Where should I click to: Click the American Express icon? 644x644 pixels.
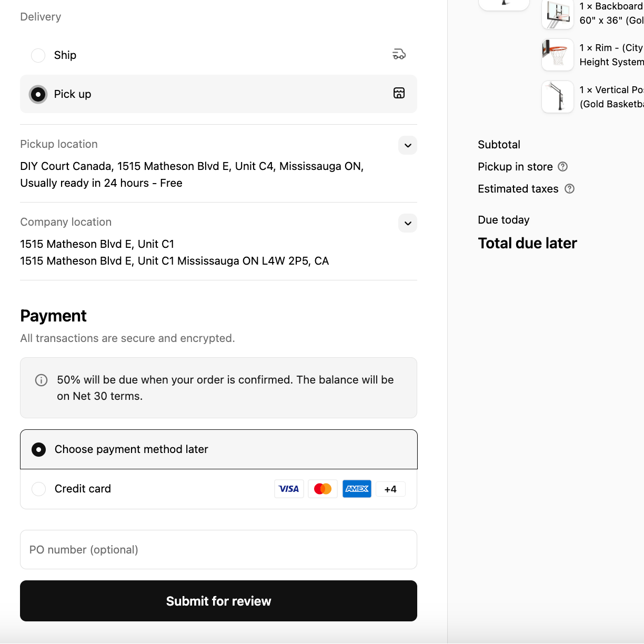[357, 489]
